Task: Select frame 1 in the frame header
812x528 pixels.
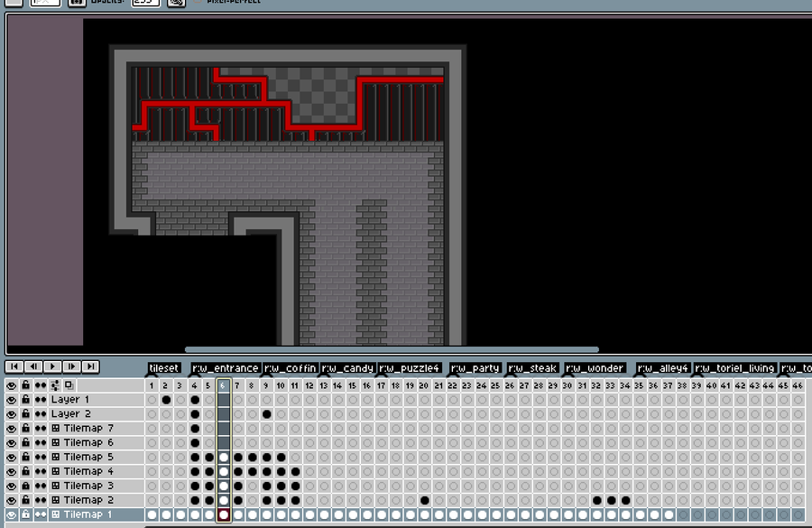Action: pos(152,385)
